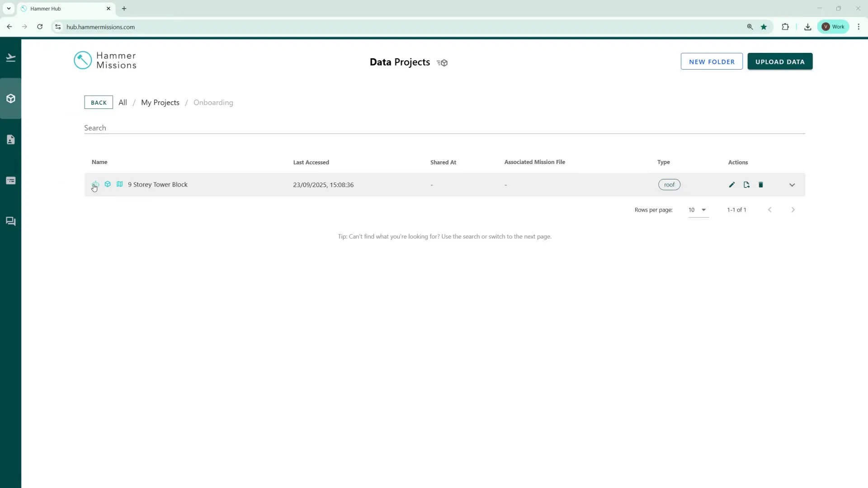Click the UPLOAD DATA button
This screenshot has height=488, width=868.
(x=780, y=62)
